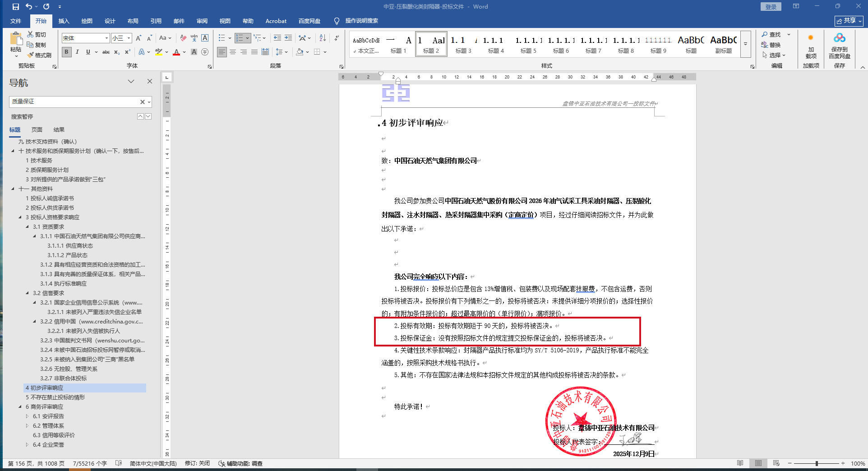Click 替换 (Replace) in the editing group
The image size is (868, 471).
coord(771,45)
